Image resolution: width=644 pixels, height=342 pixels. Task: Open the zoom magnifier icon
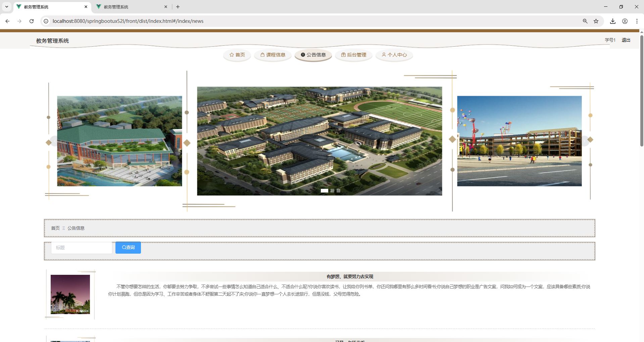(x=585, y=21)
